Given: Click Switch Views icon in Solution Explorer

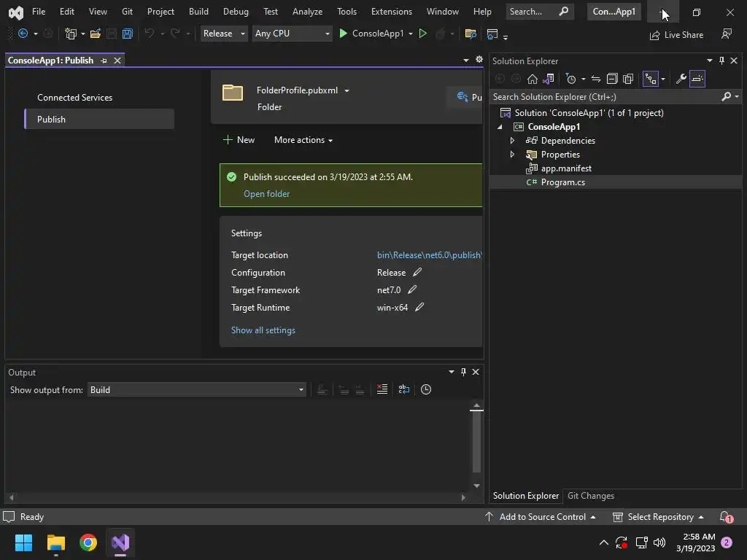Looking at the screenshot, I should tap(549, 79).
